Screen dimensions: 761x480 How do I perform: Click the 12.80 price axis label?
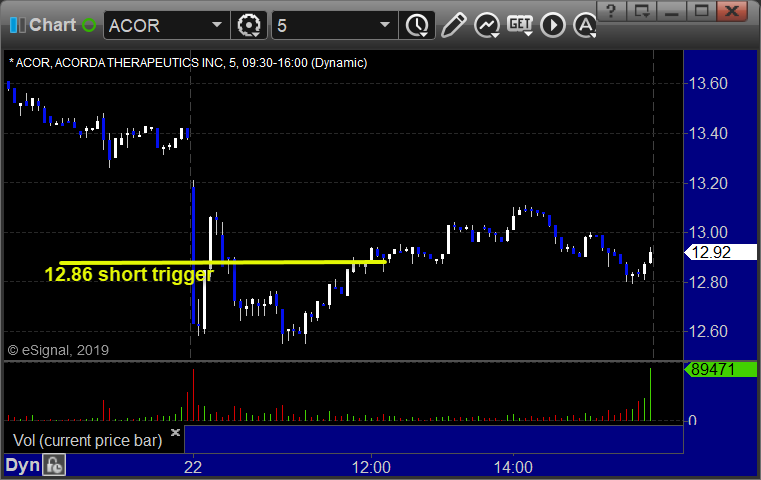[708, 282]
